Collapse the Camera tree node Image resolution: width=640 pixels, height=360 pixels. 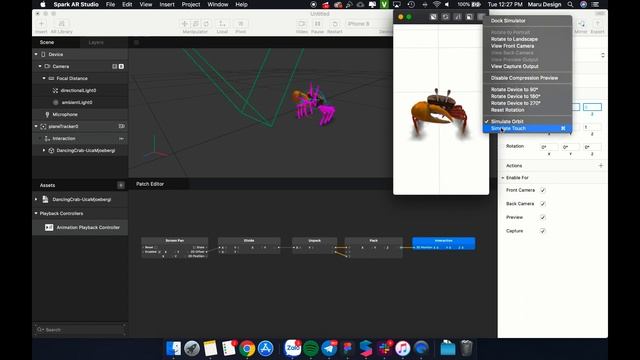point(40,66)
